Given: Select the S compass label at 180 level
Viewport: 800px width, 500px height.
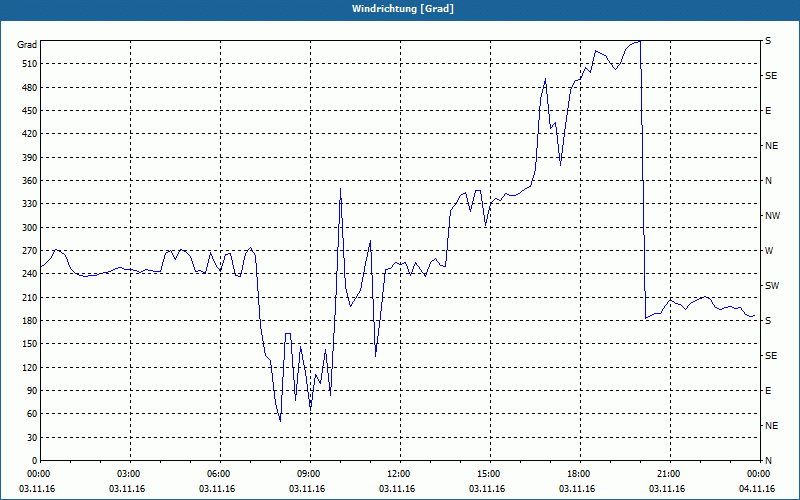Looking at the screenshot, I should coord(768,321).
